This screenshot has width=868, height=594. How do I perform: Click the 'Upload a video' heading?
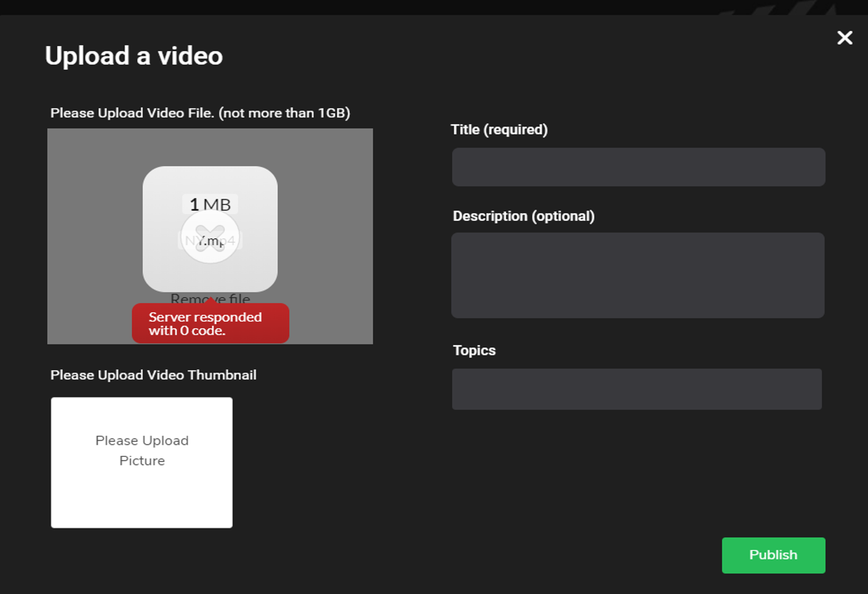134,56
